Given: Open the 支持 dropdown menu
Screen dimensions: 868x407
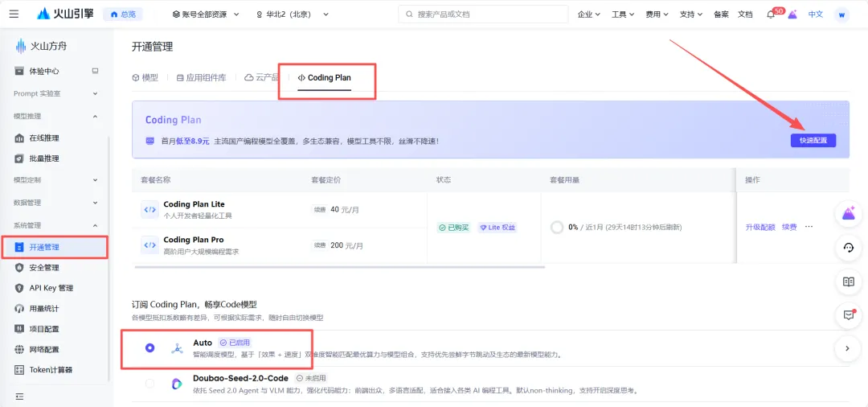Looking at the screenshot, I should point(691,14).
